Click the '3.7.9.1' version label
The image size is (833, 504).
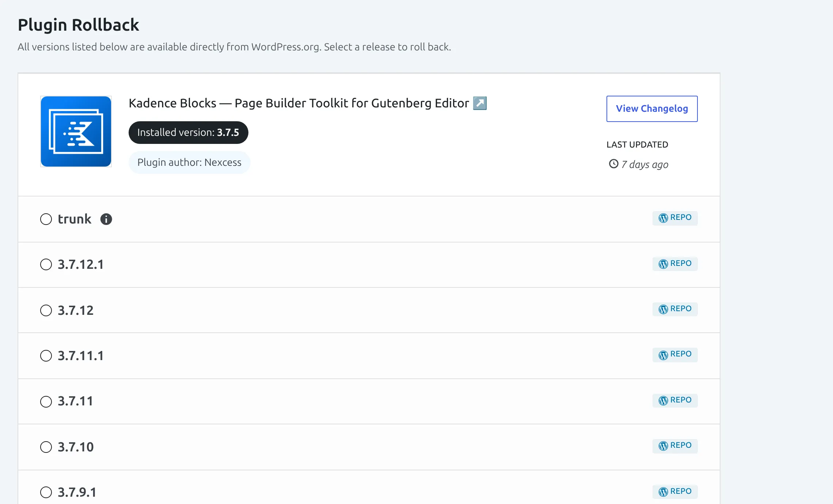[x=77, y=492]
